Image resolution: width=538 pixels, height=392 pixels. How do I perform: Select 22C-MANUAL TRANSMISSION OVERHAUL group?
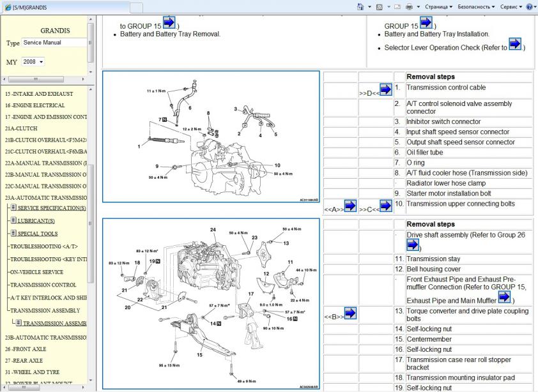(x=45, y=186)
